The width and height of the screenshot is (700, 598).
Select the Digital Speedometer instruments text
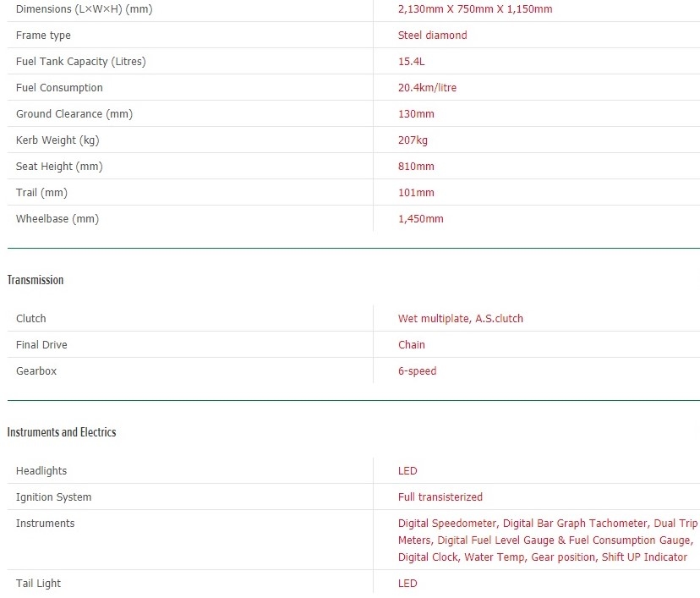pos(447,524)
